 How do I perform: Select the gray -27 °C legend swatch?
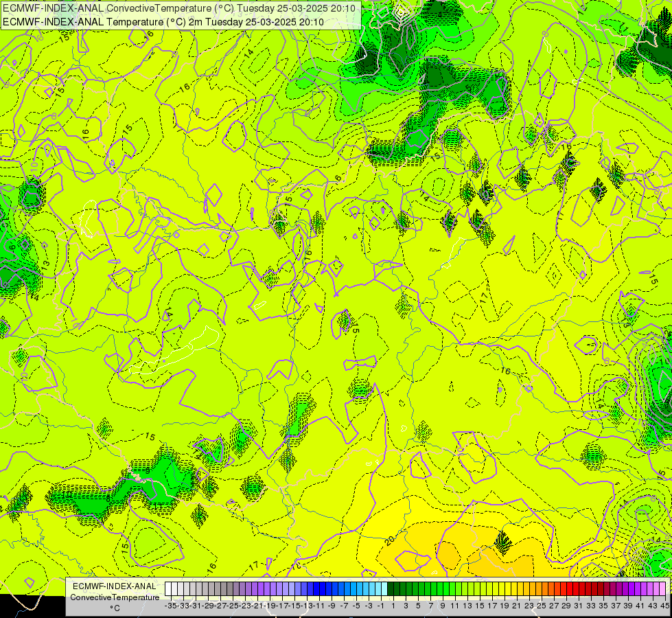pos(218,589)
